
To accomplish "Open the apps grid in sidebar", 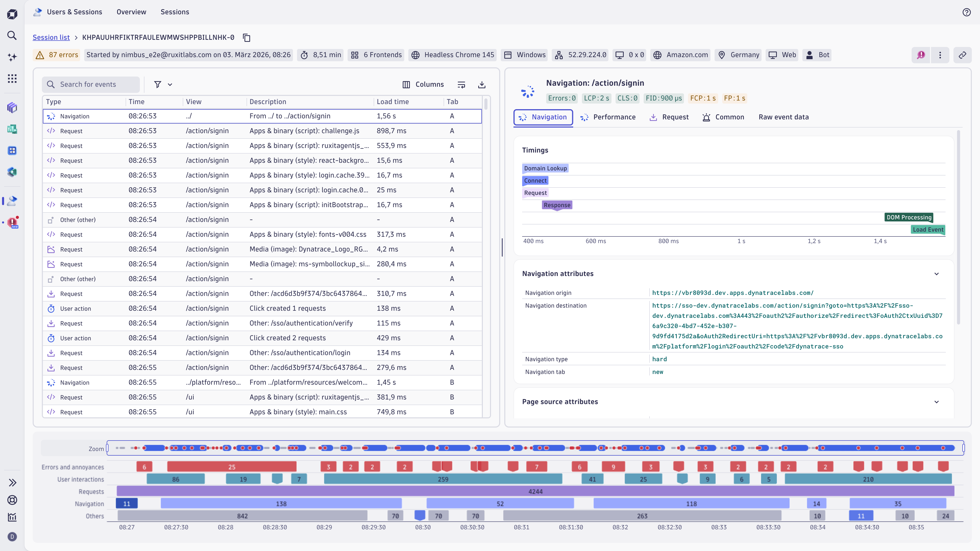I will pyautogui.click(x=12, y=79).
